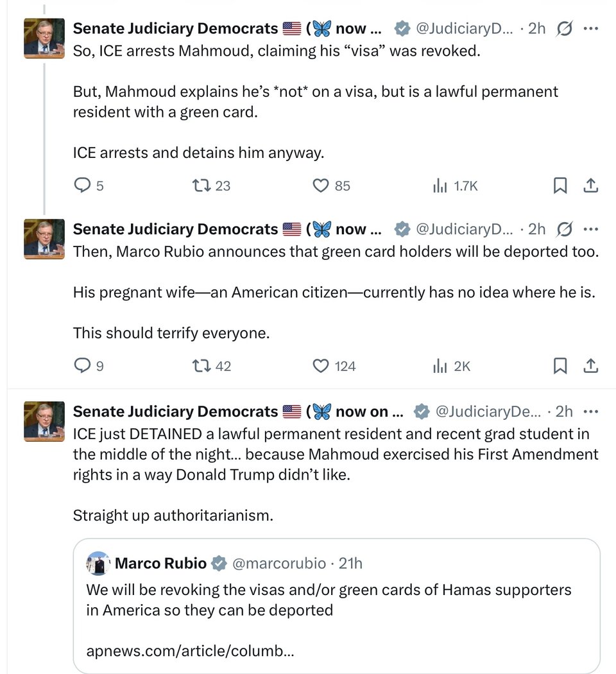The height and width of the screenshot is (674, 616).
Task: Open Senate Judiciary Democrats avatar on third tweet
Action: pyautogui.click(x=44, y=420)
